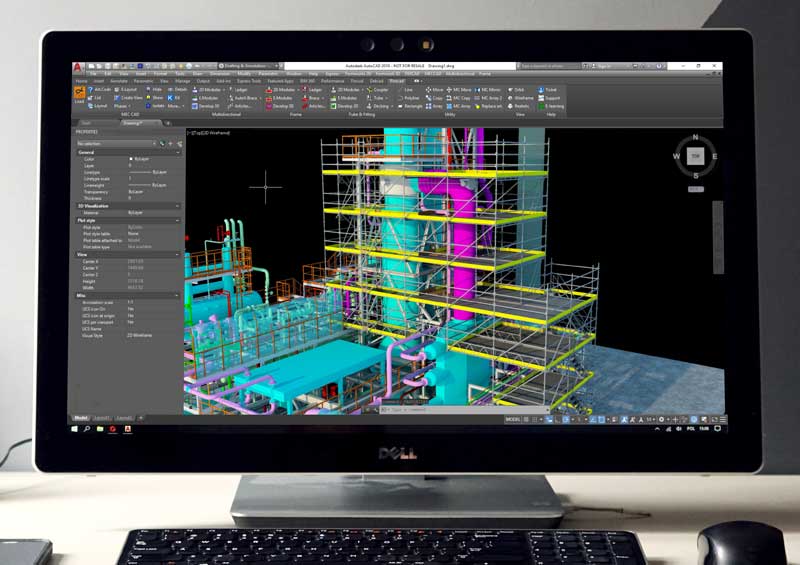Open the Phases dropdown
This screenshot has height=565, width=800.
[x=122, y=106]
